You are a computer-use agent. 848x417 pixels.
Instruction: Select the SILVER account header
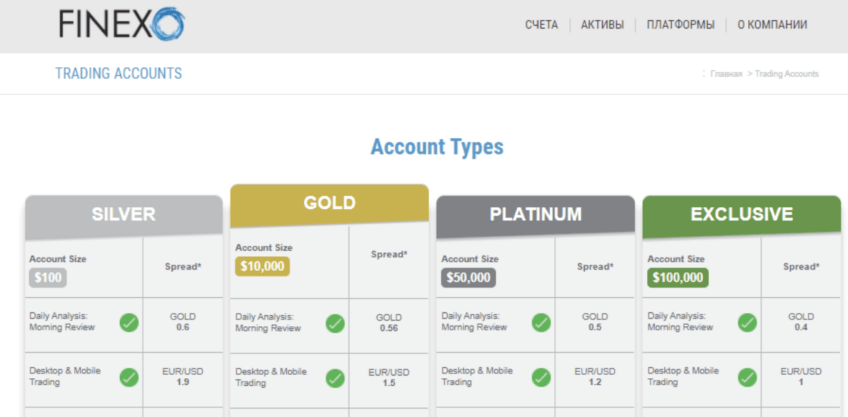pyautogui.click(x=124, y=214)
